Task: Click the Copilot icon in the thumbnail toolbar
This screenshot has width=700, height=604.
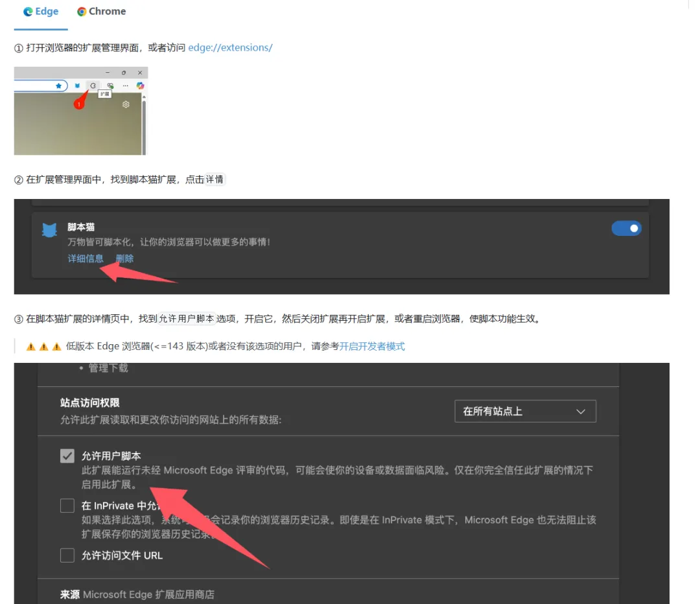Action: [x=140, y=86]
